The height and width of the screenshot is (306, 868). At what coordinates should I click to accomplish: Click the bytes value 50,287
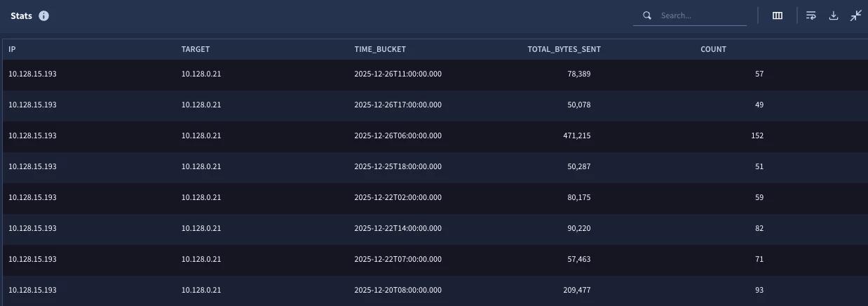(579, 166)
